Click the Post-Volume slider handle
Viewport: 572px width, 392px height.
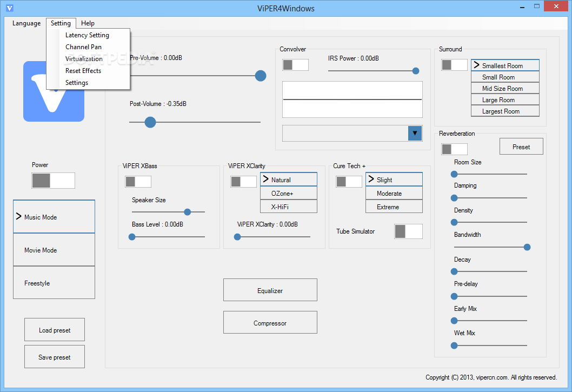tap(150, 122)
